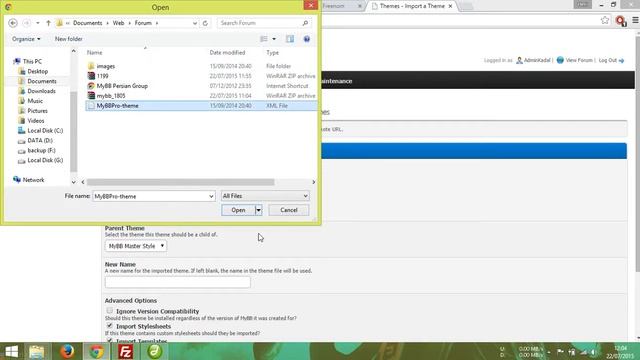Open File Explorer from taskbar
Screen dimensions: 640x360
tap(37, 351)
